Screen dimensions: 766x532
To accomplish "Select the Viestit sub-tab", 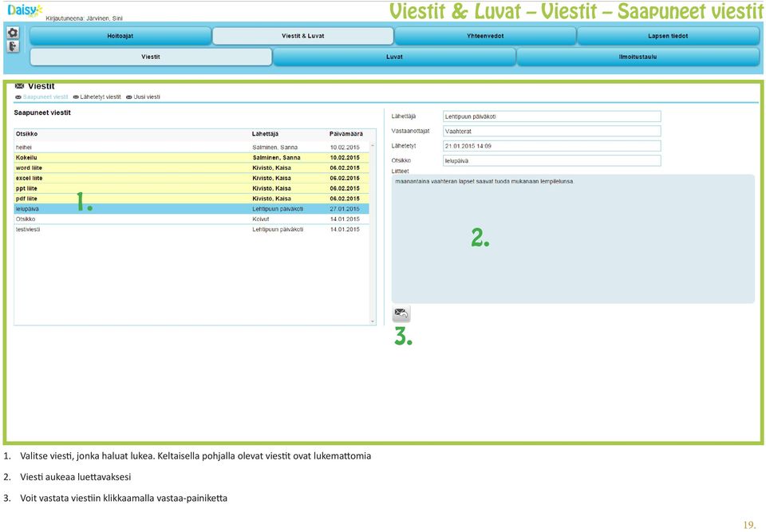I will click(x=151, y=57).
